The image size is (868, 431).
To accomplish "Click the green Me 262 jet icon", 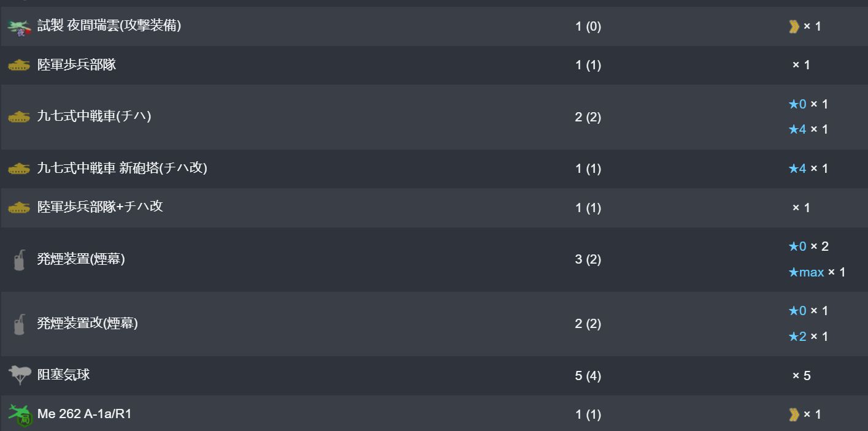I will click(x=20, y=415).
